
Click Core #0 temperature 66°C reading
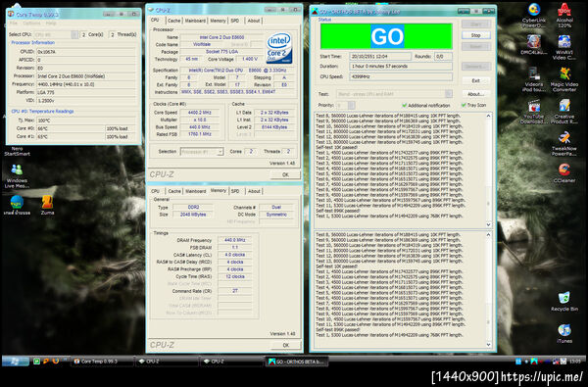click(71, 128)
